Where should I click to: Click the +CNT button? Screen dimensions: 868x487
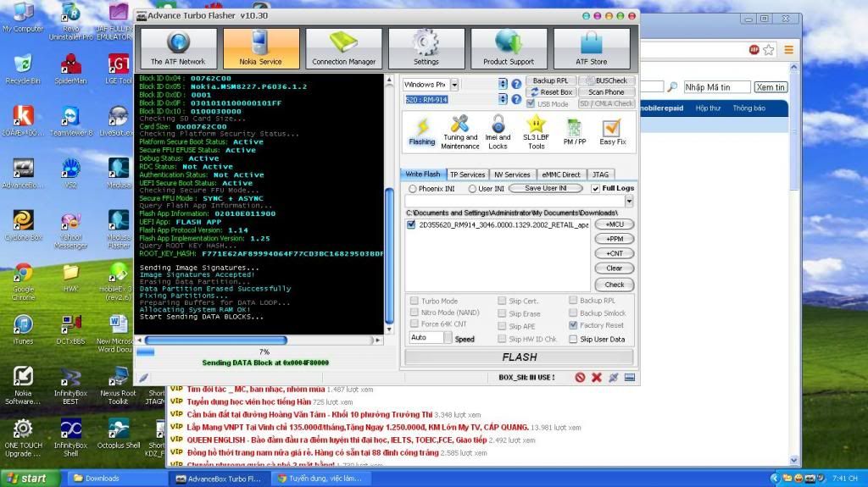615,253
